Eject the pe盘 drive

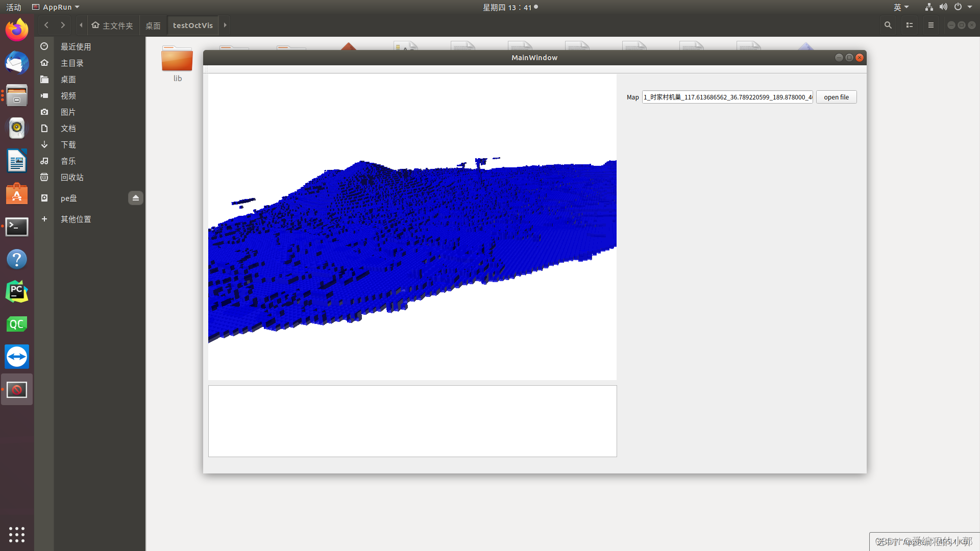(135, 198)
